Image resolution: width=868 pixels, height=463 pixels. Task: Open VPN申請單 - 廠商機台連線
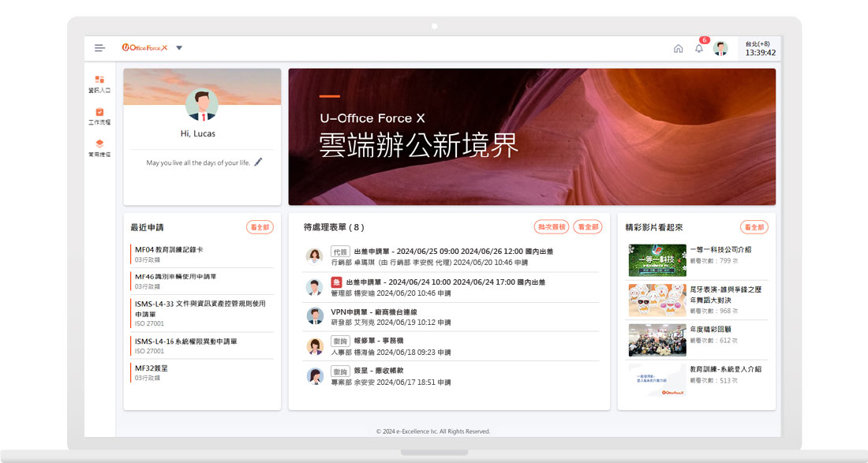tap(374, 312)
